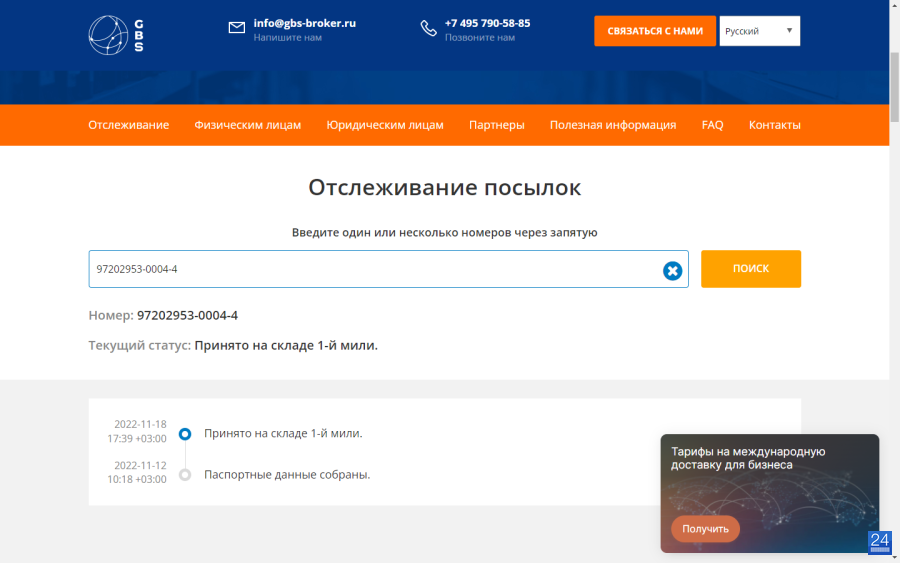900x563 pixels.
Task: Click the GBS globe logo
Action: pyautogui.click(x=116, y=35)
